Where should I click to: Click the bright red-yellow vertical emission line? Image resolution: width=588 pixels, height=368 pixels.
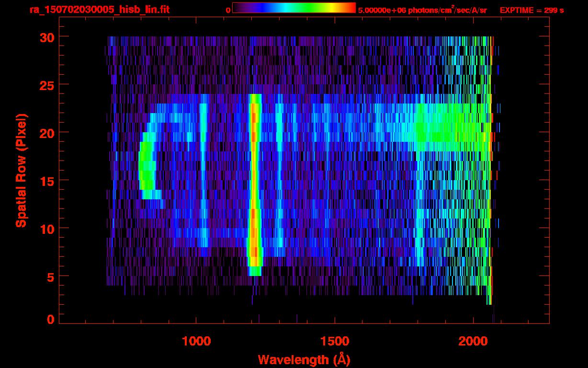click(x=254, y=182)
